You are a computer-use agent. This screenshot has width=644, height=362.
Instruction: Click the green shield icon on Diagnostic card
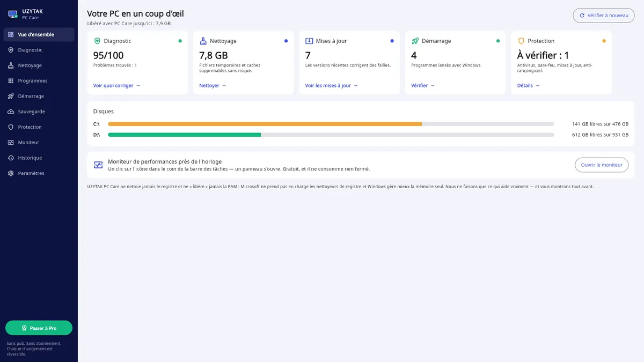(97, 41)
